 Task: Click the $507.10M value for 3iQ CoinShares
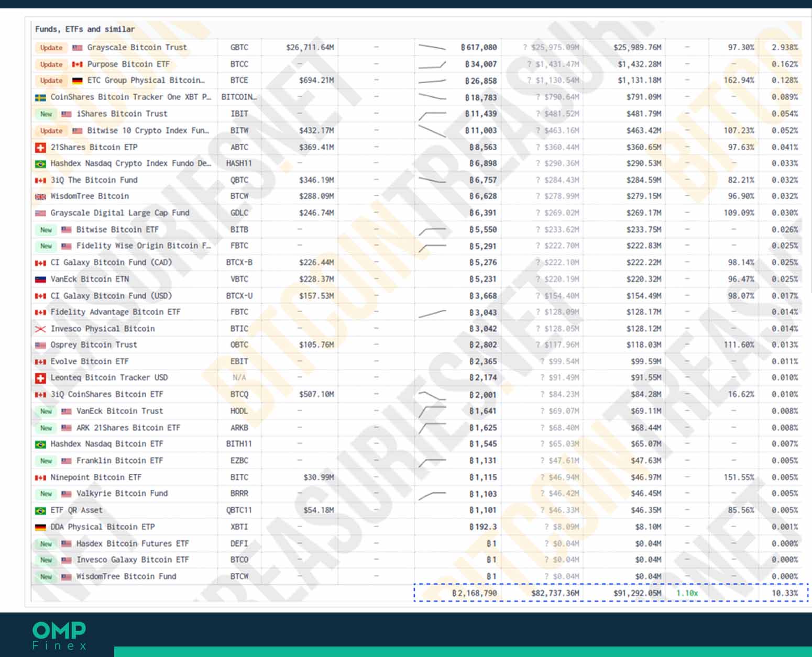point(316,395)
